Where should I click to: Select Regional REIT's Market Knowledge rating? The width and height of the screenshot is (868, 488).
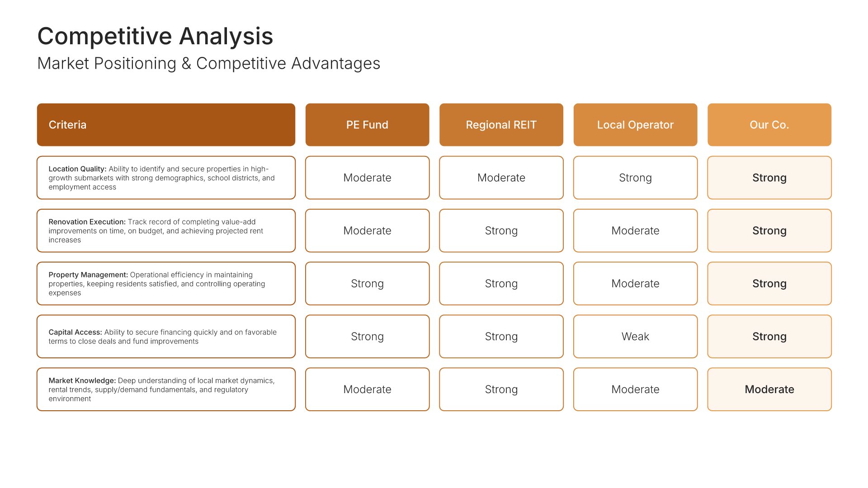(501, 389)
